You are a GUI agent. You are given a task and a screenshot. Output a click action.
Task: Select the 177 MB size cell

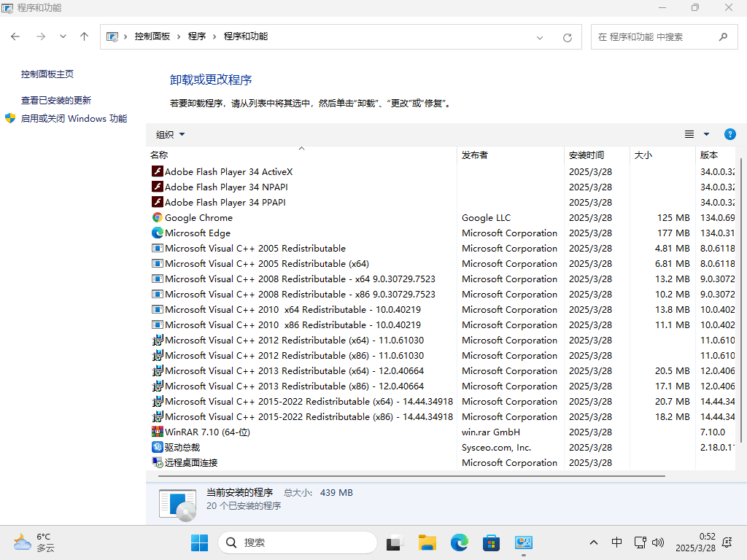pyautogui.click(x=673, y=233)
